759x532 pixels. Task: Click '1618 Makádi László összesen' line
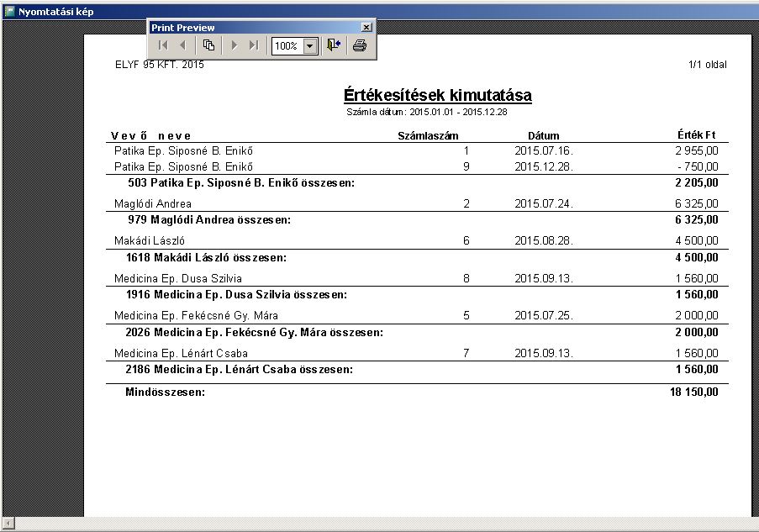[x=206, y=257]
